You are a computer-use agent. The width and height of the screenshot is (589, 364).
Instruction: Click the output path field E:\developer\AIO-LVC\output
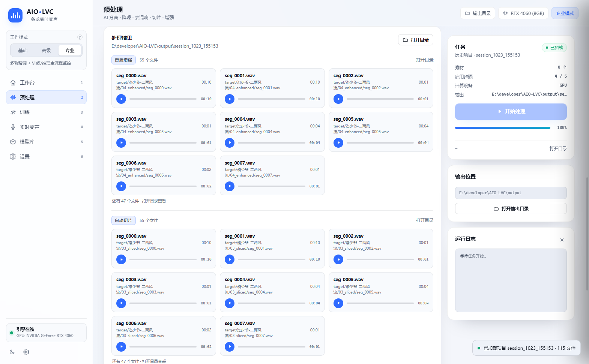coord(511,193)
